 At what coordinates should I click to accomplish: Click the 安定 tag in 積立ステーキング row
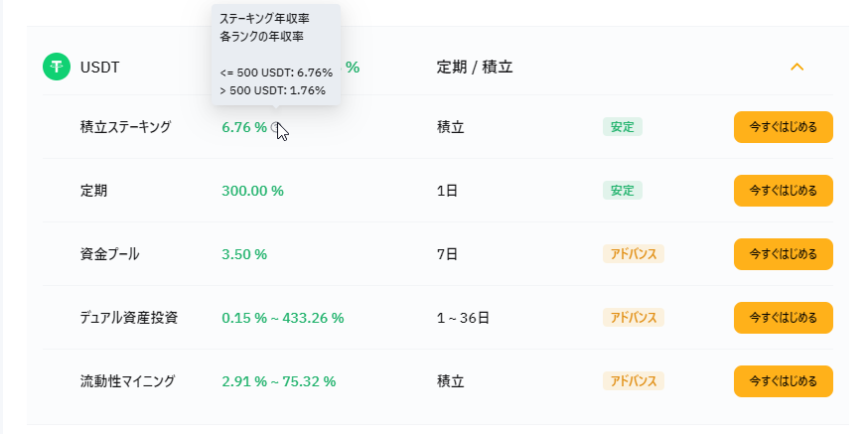[x=623, y=127]
